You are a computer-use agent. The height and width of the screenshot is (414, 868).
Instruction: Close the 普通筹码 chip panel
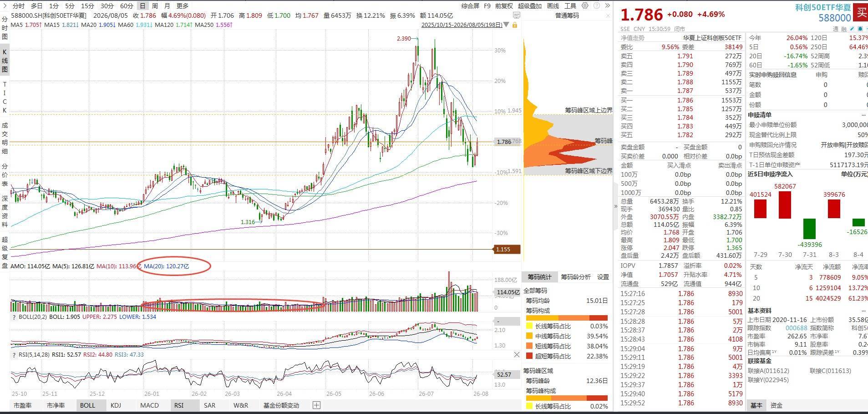tap(608, 15)
